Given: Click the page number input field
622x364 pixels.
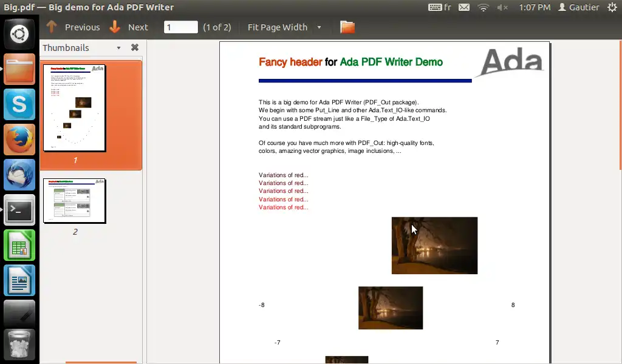Looking at the screenshot, I should (181, 27).
